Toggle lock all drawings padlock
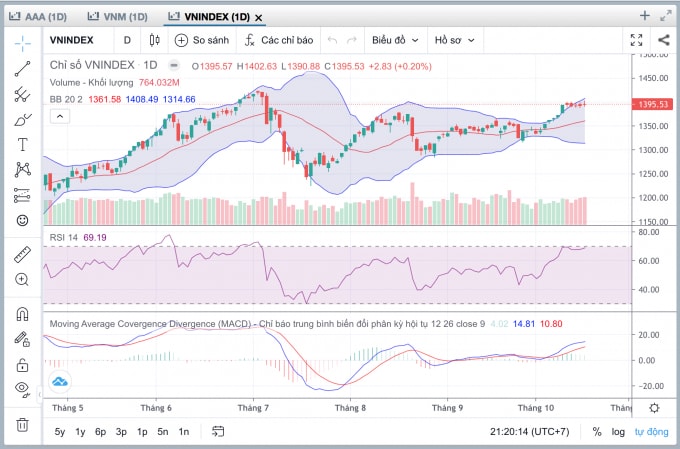 click(23, 365)
